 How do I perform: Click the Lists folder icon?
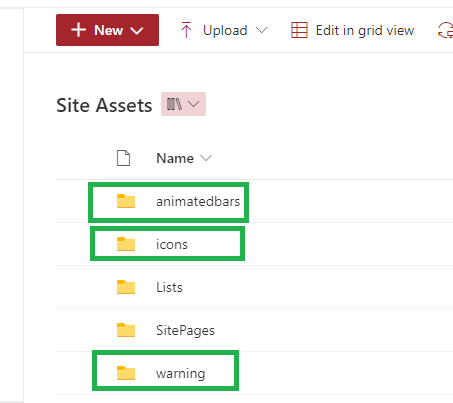tap(126, 287)
